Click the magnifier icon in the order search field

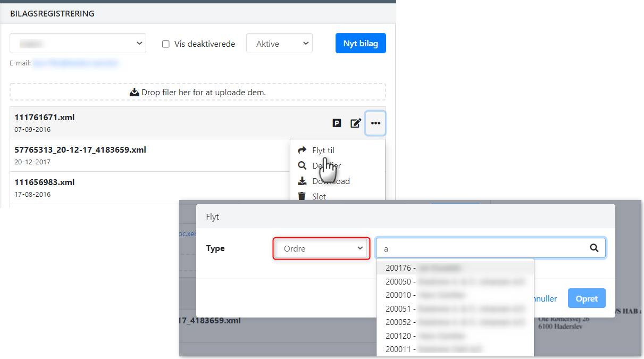point(594,248)
